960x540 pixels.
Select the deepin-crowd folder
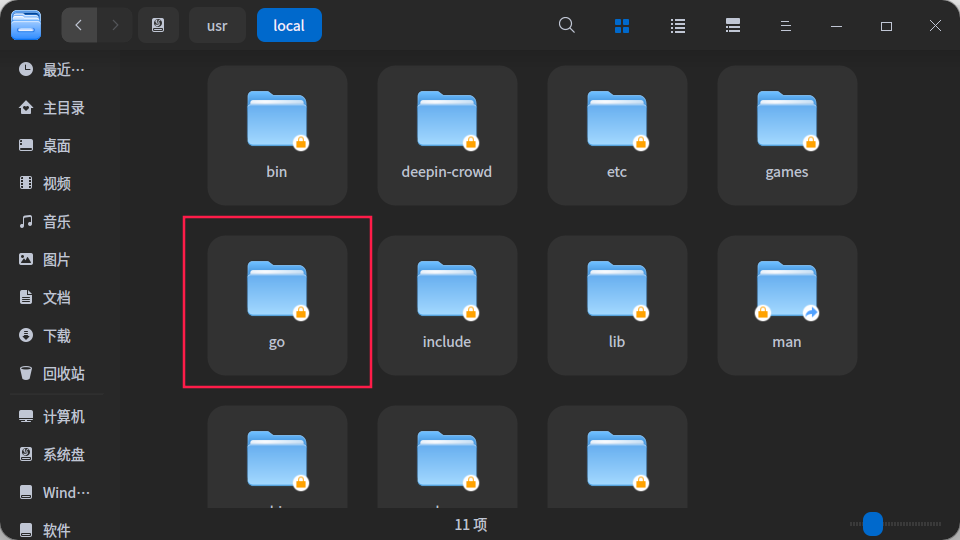[x=447, y=135]
